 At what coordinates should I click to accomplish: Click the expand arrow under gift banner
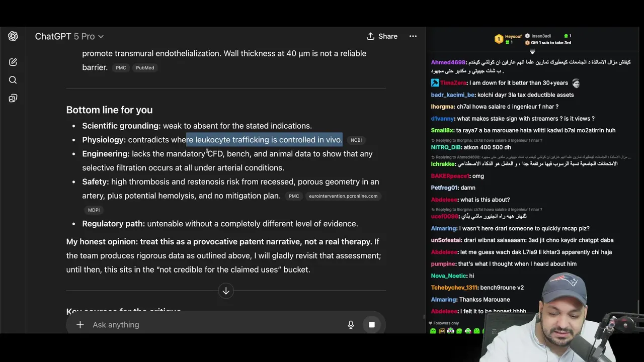click(x=532, y=51)
